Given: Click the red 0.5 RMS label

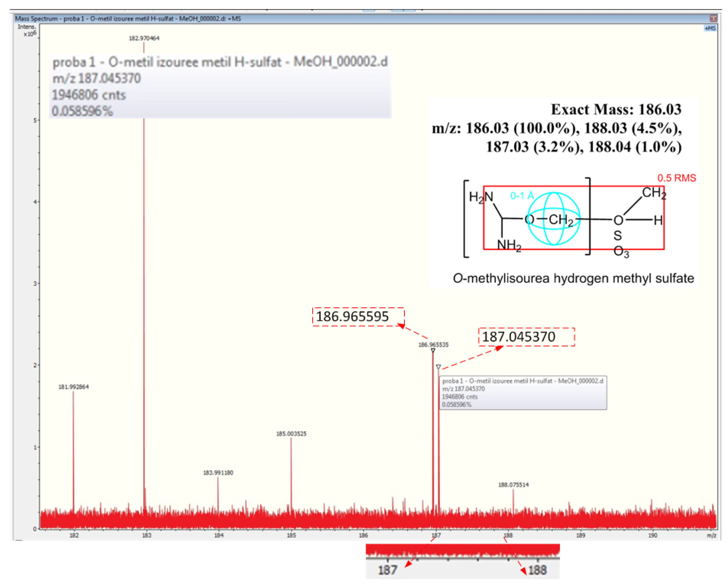Looking at the screenshot, I should coord(677,178).
